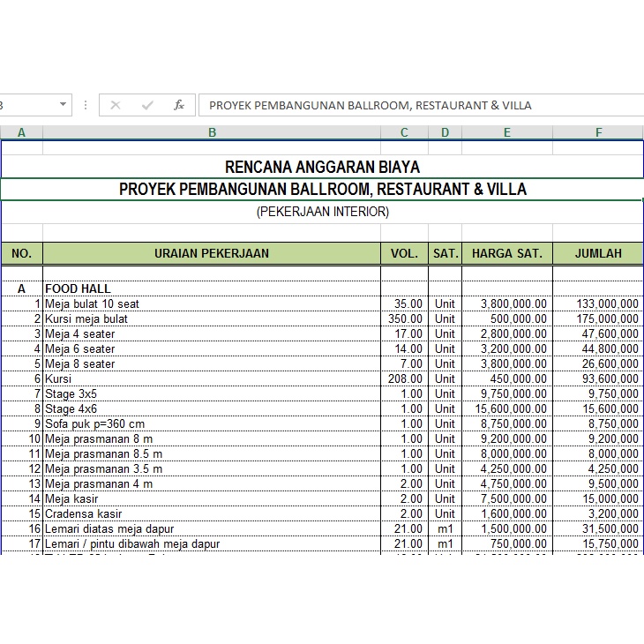Click the Meja bulat 10 seat cell
Viewport: 644px width, 644px height.
point(212,303)
